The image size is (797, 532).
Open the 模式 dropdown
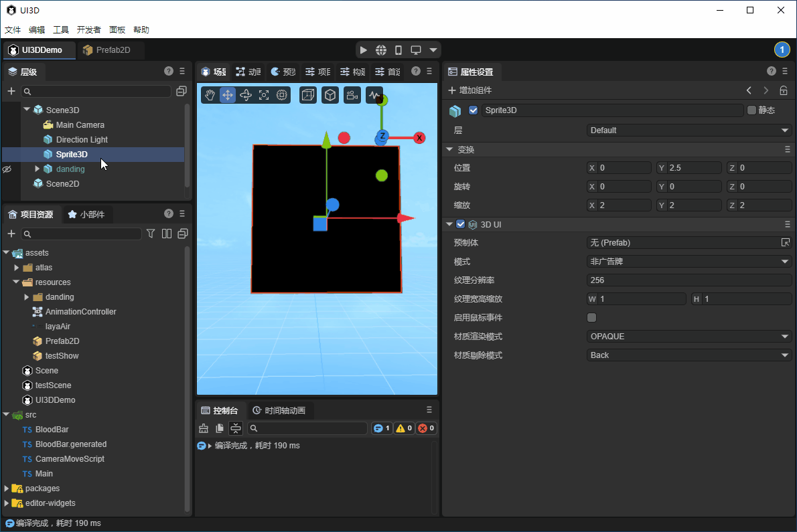pyautogui.click(x=689, y=262)
